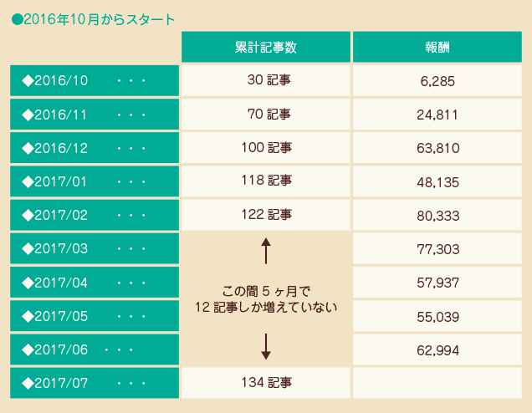Click the diamond marker beside 2017/03

(27, 249)
